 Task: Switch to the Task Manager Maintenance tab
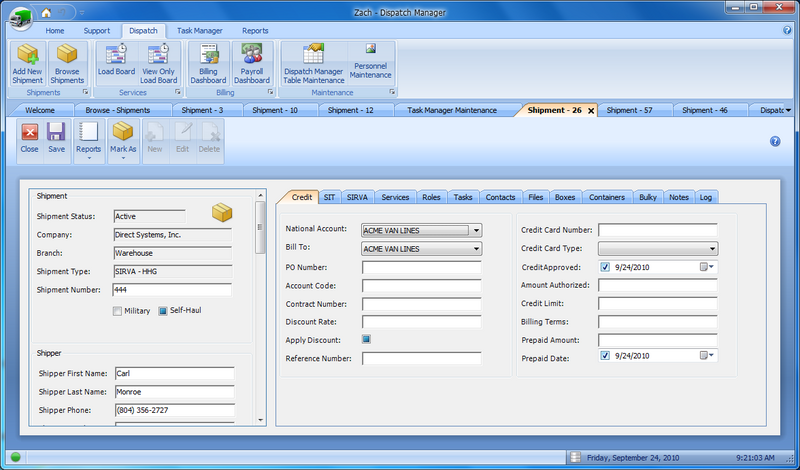click(452, 110)
